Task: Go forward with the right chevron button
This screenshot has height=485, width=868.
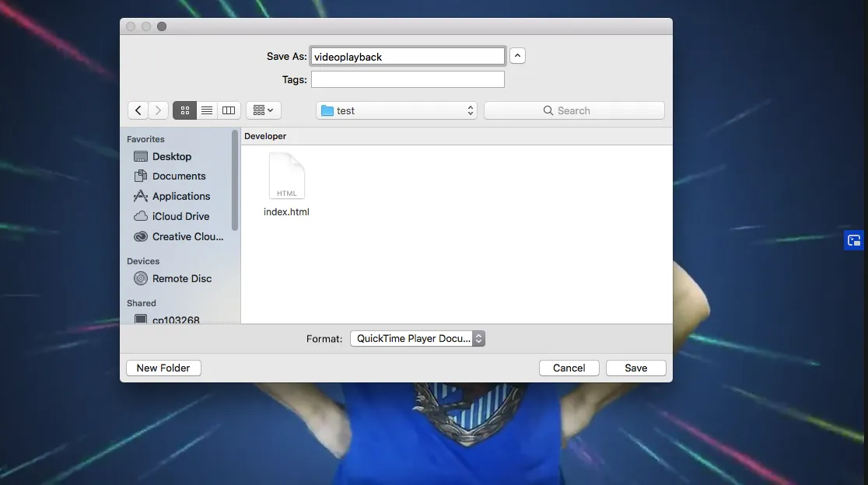Action: click(x=159, y=110)
